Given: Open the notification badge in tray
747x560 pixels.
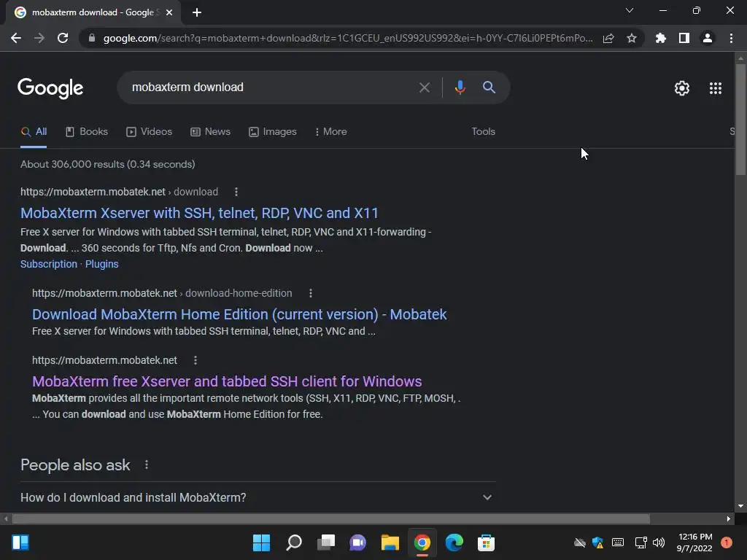Looking at the screenshot, I should (x=727, y=542).
